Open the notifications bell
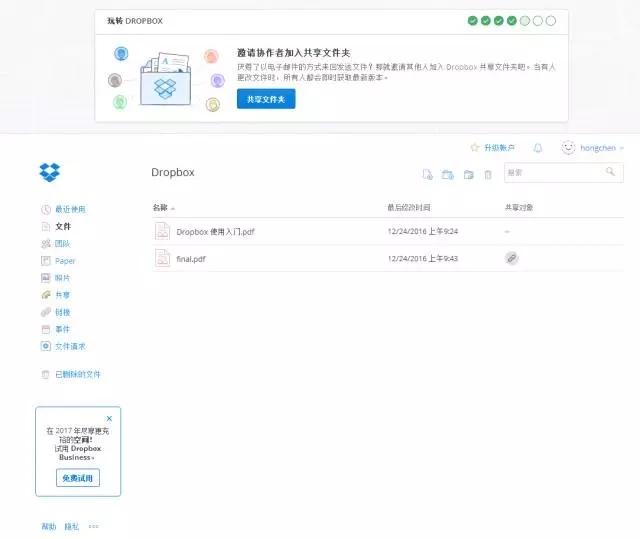640x539 pixels. coord(538,148)
